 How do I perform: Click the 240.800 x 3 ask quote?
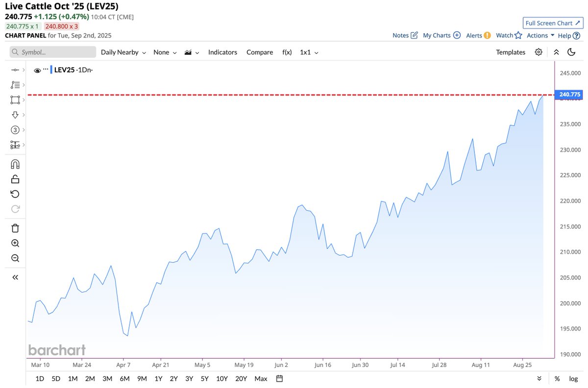click(x=62, y=26)
